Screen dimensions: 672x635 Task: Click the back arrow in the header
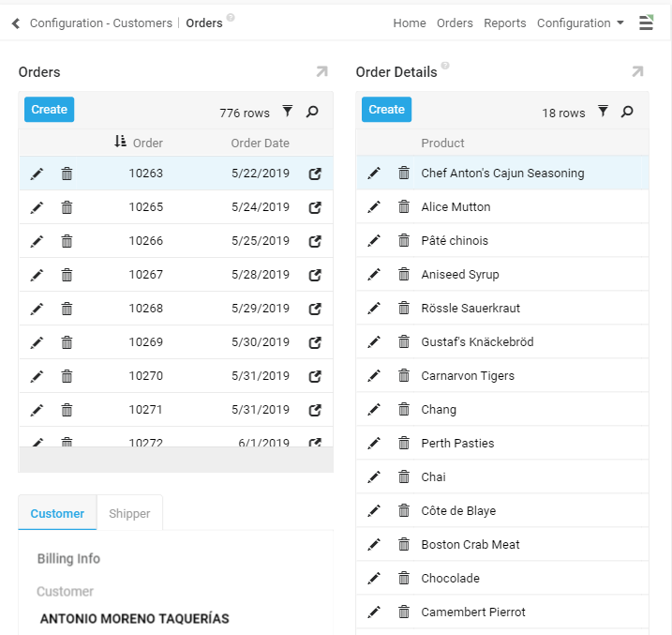[16, 23]
